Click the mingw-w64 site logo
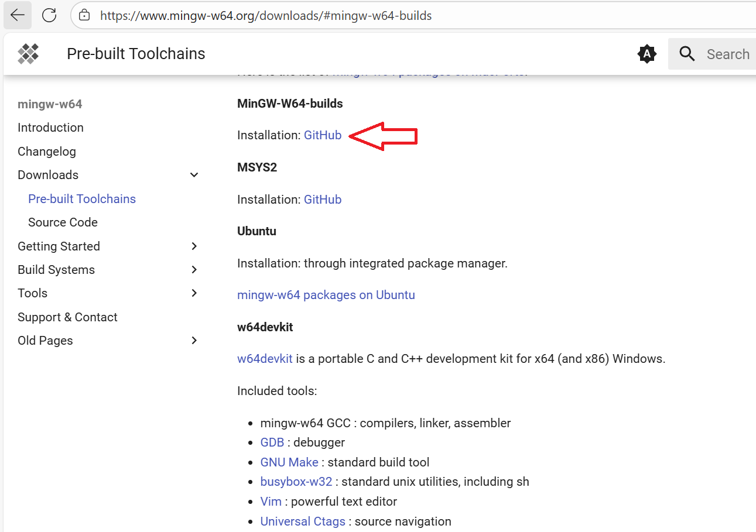 coord(28,54)
